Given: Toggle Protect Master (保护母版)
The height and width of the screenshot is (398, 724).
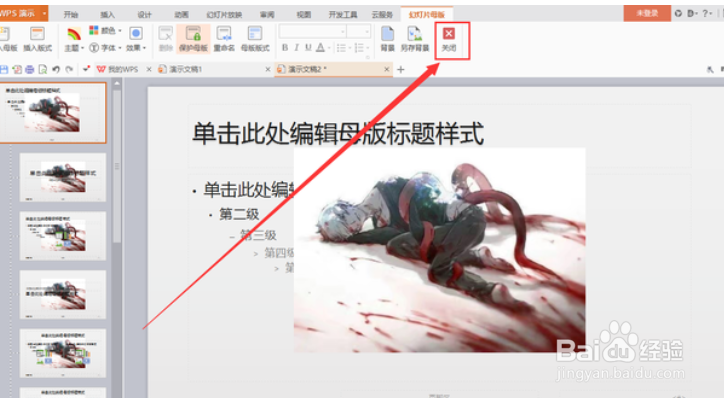Looking at the screenshot, I should (193, 39).
